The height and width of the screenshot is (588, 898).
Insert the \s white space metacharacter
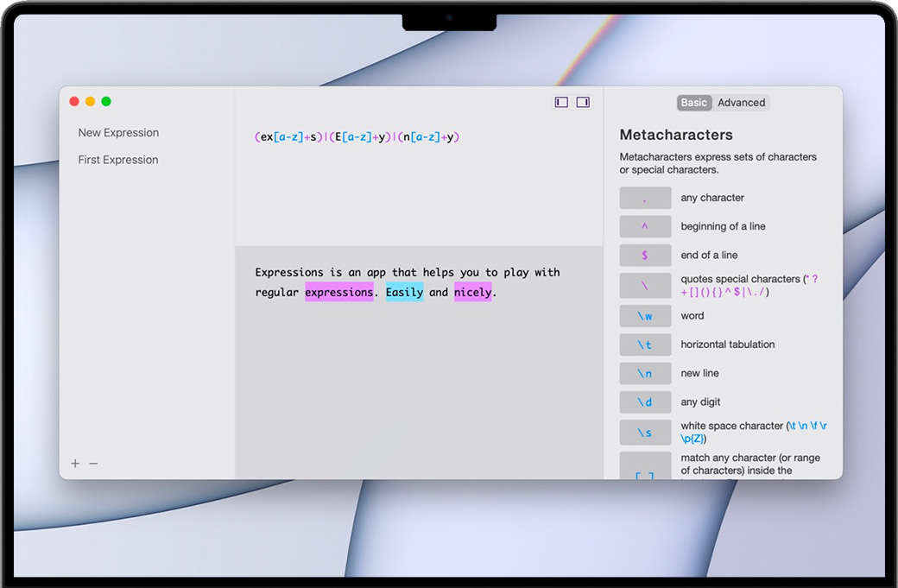[x=645, y=432]
